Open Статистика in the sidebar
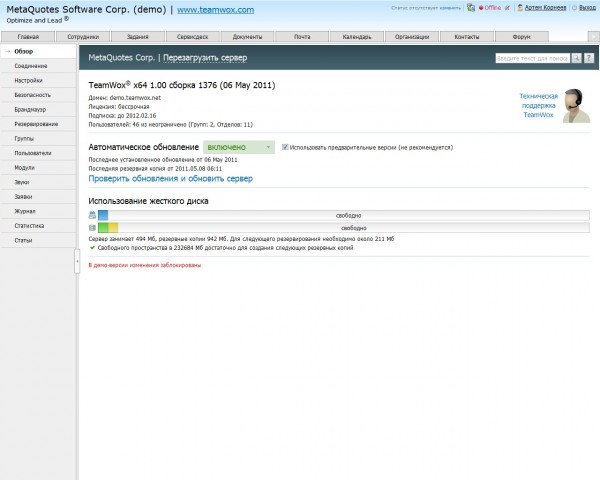Image resolution: width=600 pixels, height=480 pixels. (38, 226)
